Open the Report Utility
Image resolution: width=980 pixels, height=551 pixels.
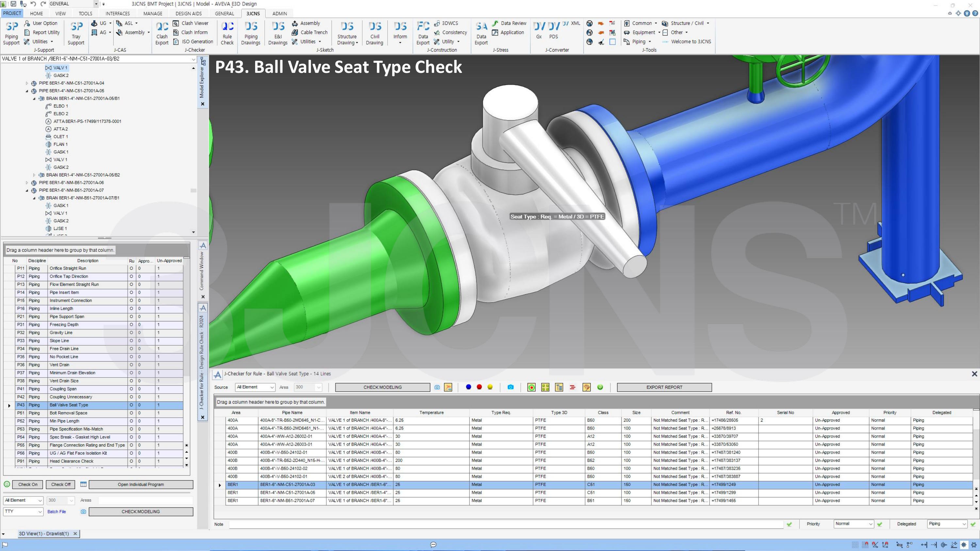(x=42, y=32)
